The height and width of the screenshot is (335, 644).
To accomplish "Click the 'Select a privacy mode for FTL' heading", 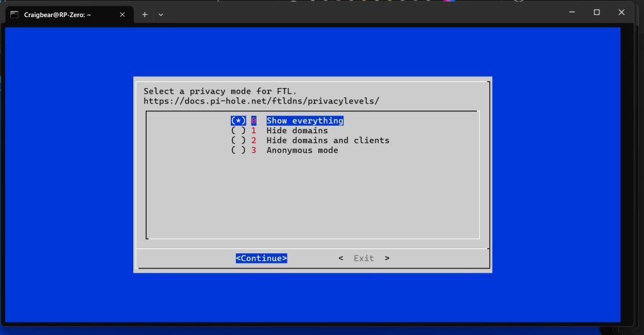I will 220,91.
